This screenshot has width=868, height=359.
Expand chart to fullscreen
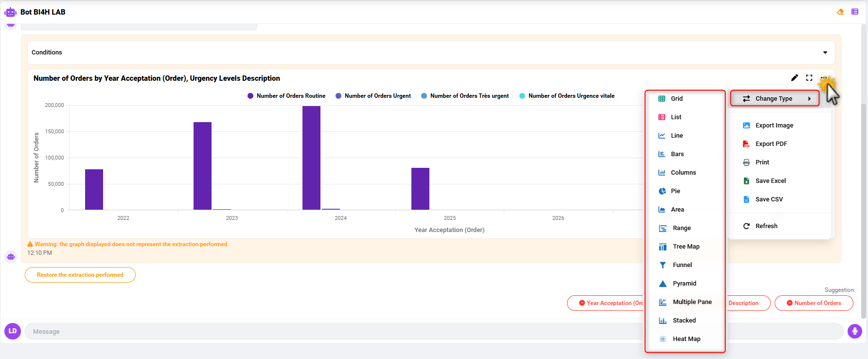click(809, 78)
